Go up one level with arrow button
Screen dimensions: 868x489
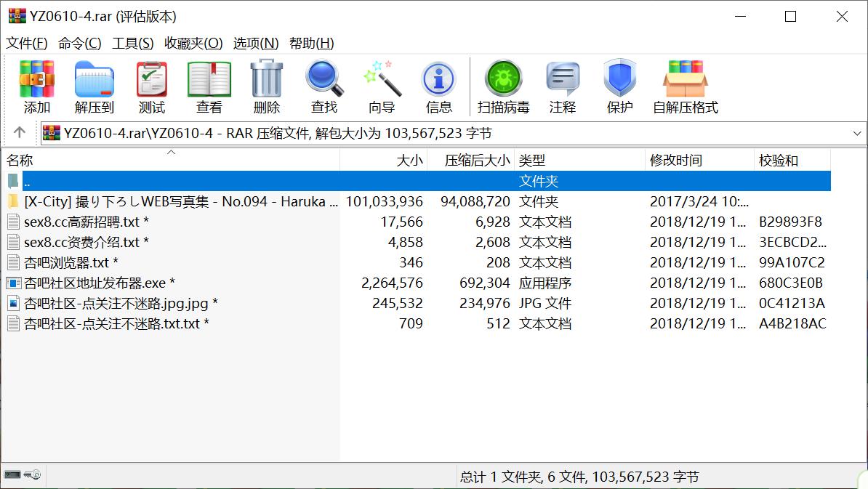20,133
